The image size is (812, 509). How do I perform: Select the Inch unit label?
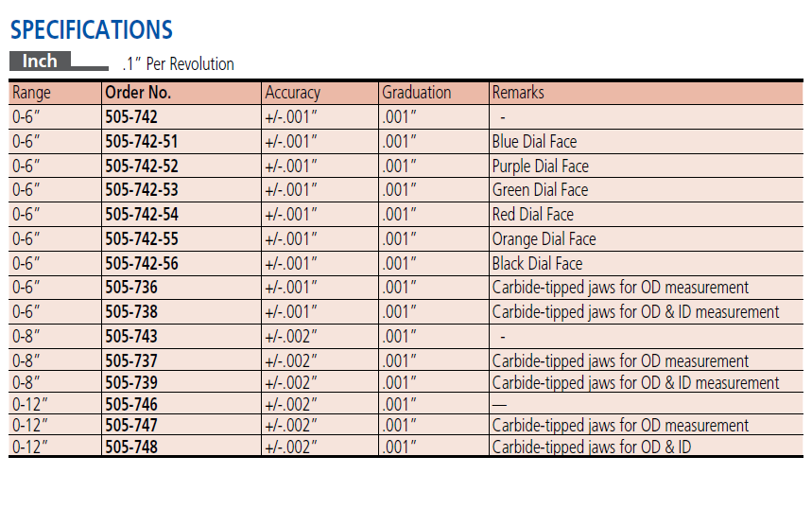[41, 61]
